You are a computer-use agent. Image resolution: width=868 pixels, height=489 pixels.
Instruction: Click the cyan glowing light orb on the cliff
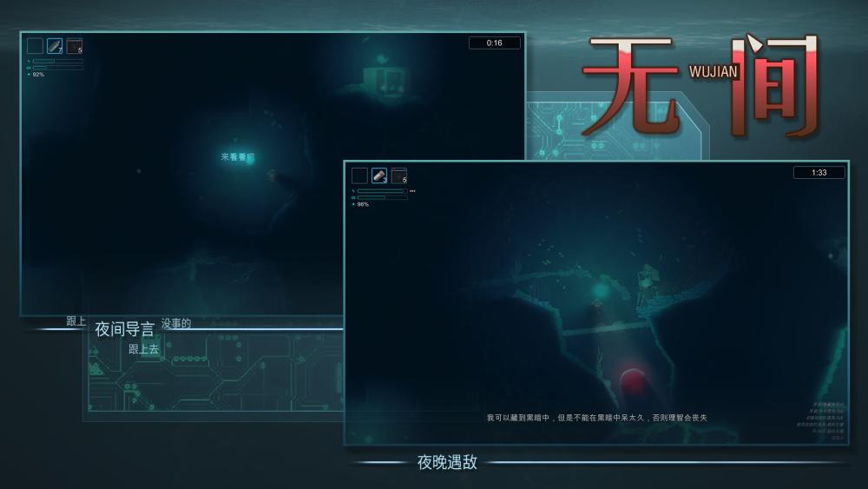click(x=600, y=290)
